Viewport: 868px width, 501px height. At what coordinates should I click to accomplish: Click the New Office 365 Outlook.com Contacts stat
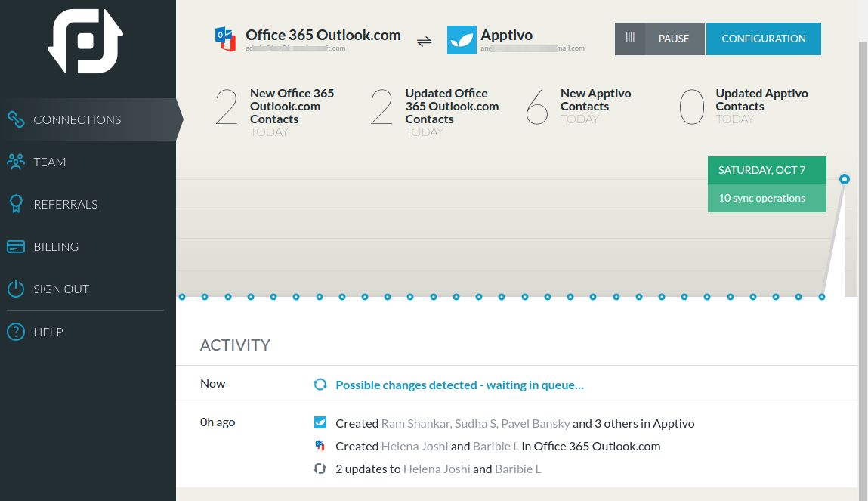coord(275,113)
